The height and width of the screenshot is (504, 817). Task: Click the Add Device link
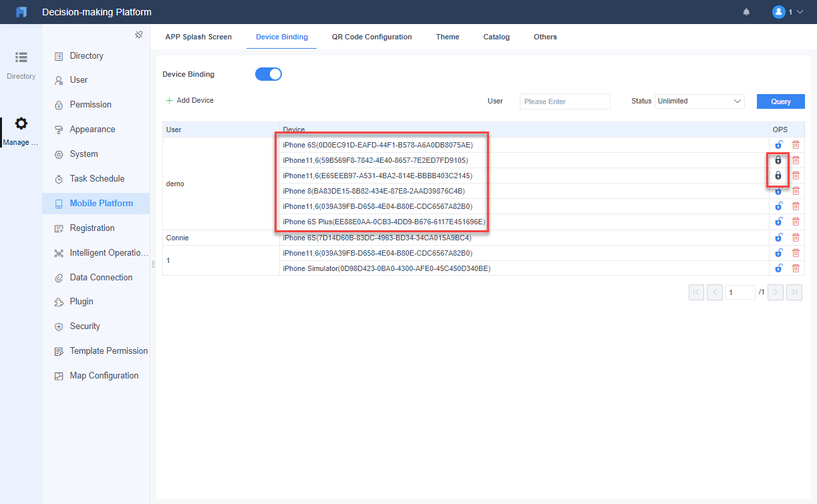[x=190, y=100]
